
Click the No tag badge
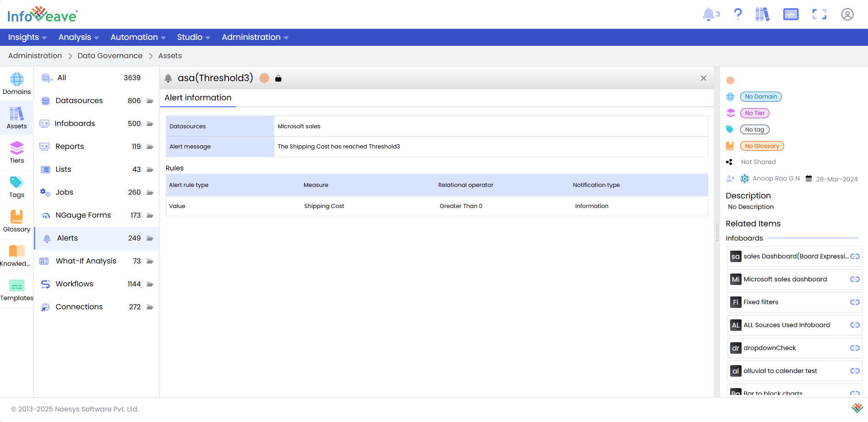754,130
